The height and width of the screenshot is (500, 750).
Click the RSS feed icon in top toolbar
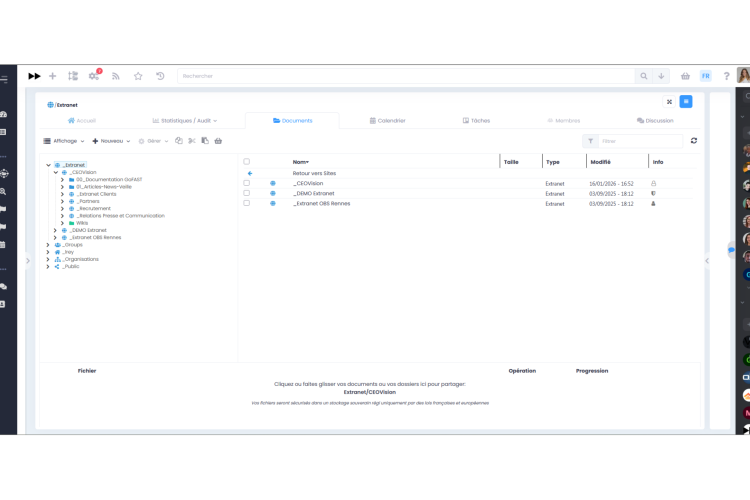click(116, 76)
